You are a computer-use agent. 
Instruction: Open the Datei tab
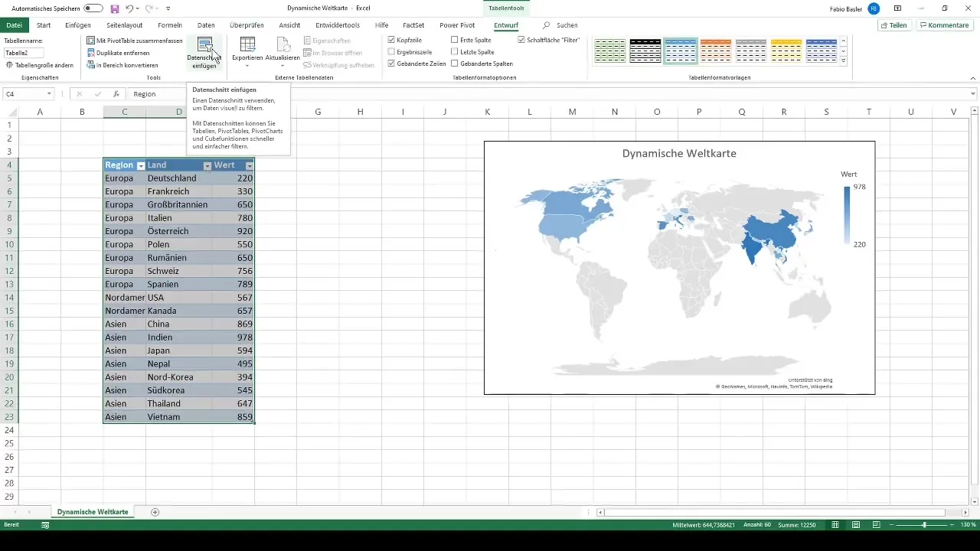pyautogui.click(x=15, y=25)
